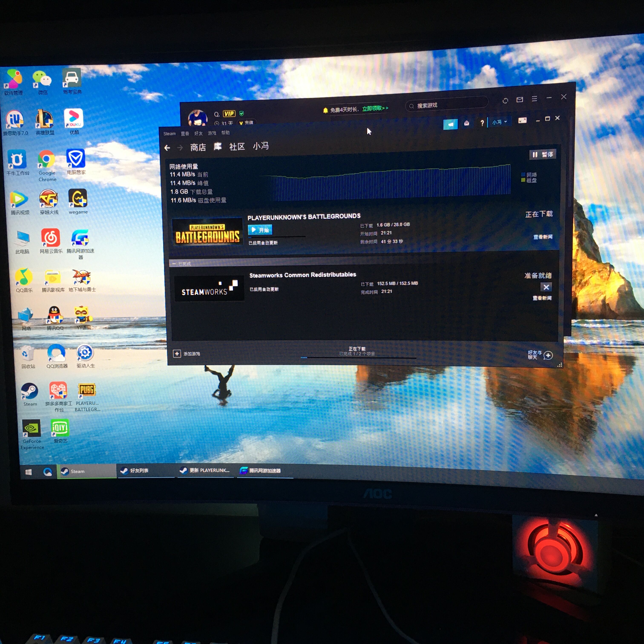Select the YY语音 desktop icon
This screenshot has height=644, width=644.
(x=83, y=315)
